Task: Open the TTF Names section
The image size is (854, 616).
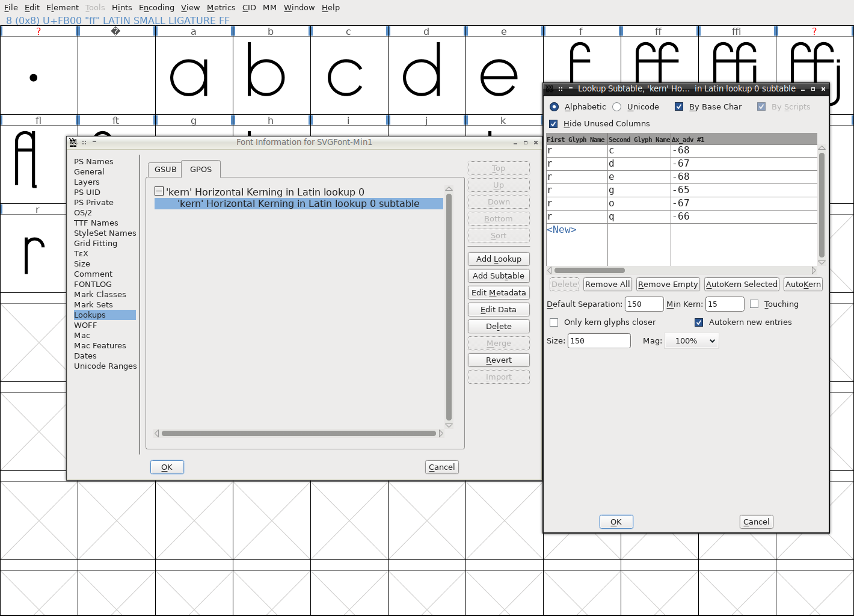Action: tap(96, 223)
